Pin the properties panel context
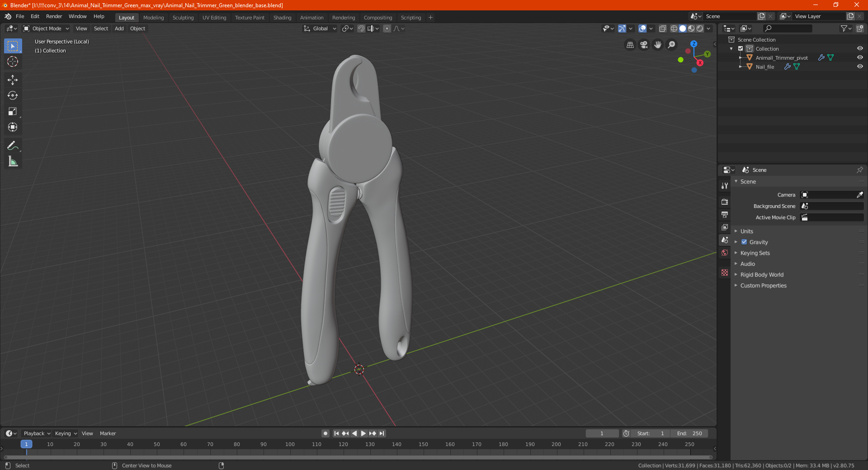 pyautogui.click(x=859, y=170)
